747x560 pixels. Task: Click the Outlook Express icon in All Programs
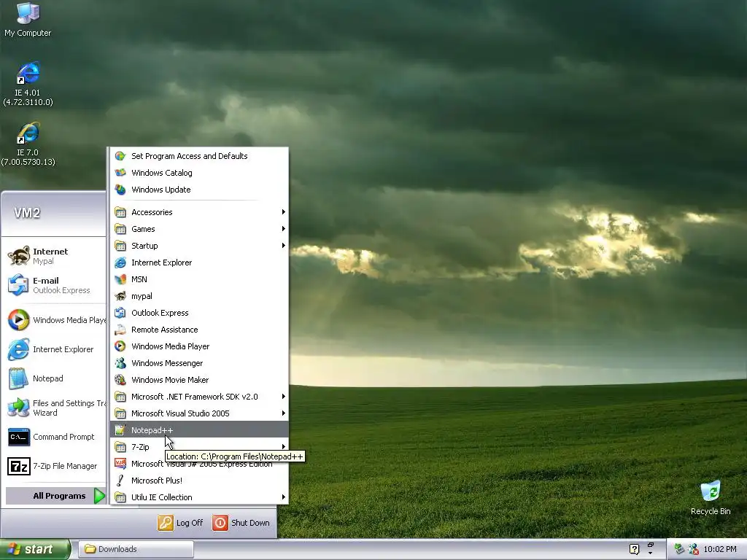(120, 313)
